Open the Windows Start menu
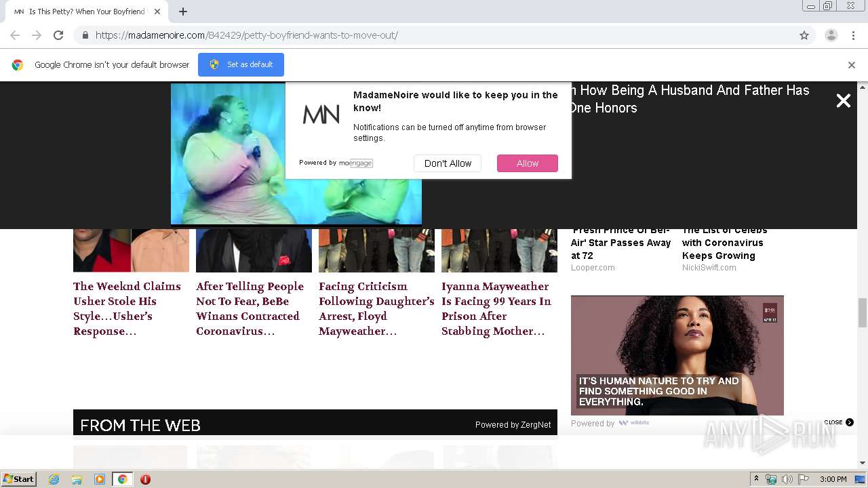The width and height of the screenshot is (868, 488). point(19,479)
